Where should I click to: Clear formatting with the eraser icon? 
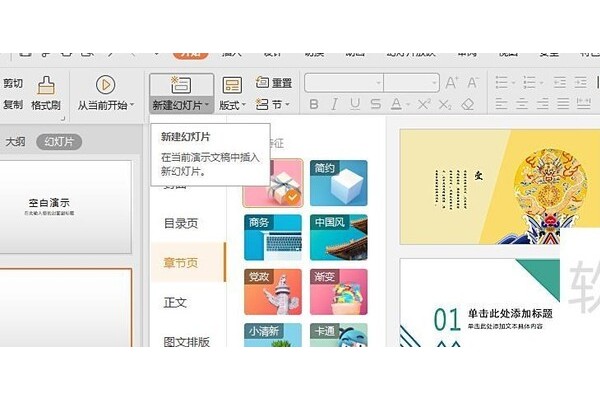(x=468, y=104)
